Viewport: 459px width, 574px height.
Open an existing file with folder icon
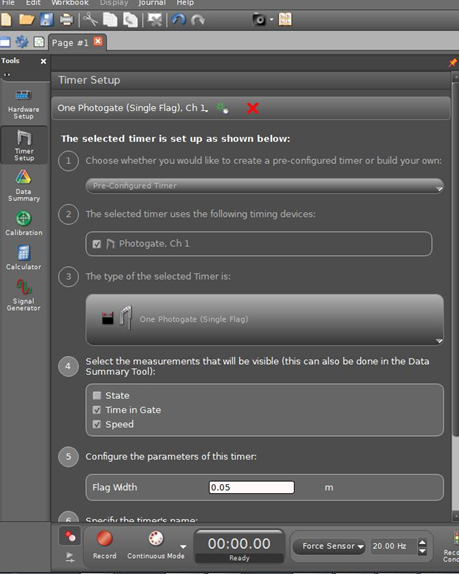pos(26,19)
